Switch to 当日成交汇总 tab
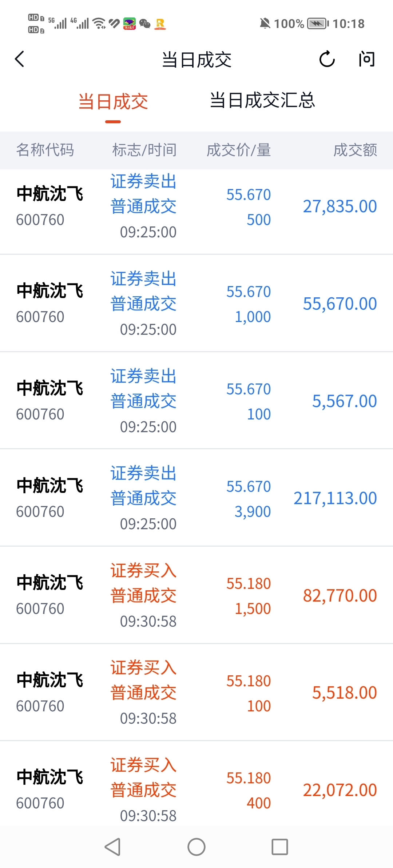The height and width of the screenshot is (868, 393). tap(262, 101)
